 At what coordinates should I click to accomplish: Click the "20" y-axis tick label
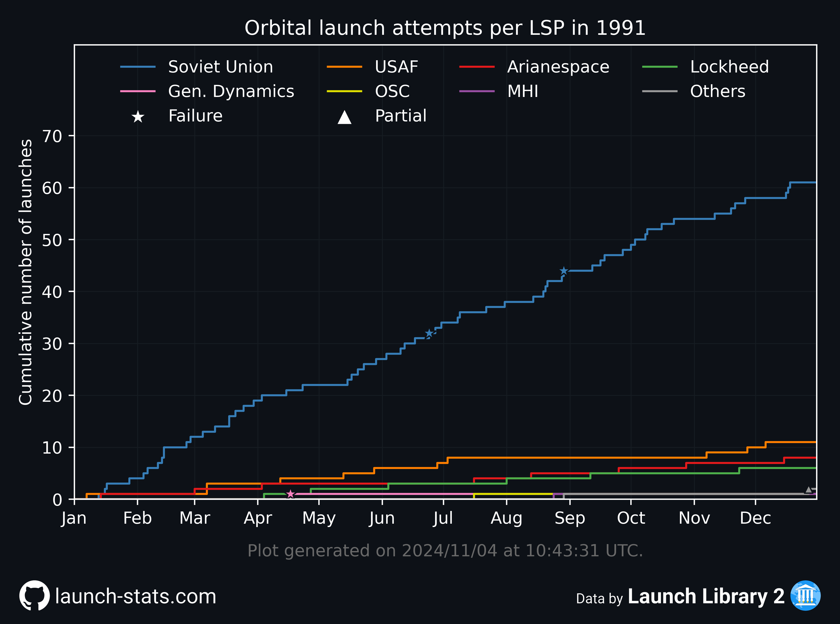52,396
